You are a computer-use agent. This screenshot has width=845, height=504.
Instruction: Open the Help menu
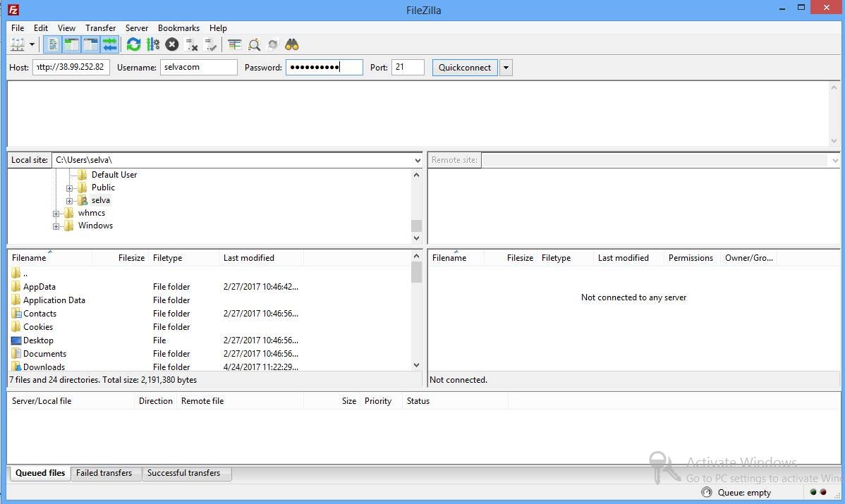[x=218, y=28]
